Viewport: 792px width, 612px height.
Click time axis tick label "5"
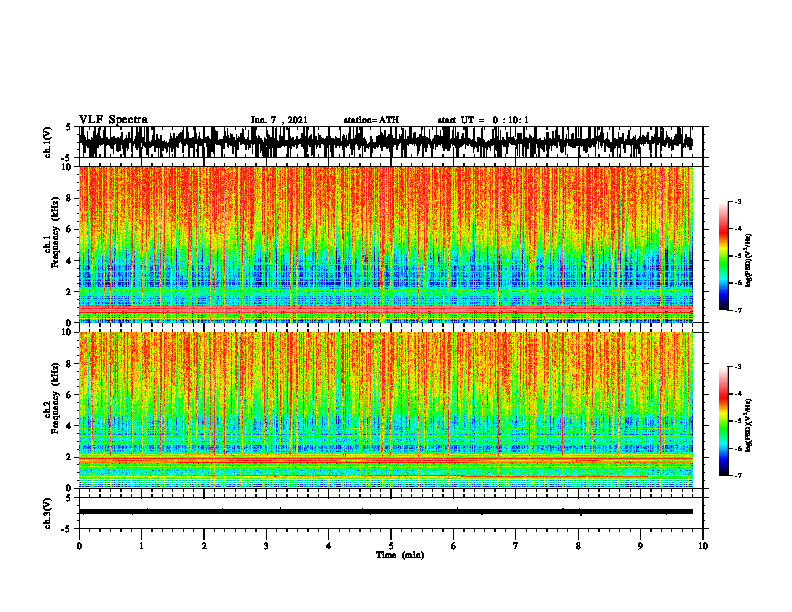[391, 546]
